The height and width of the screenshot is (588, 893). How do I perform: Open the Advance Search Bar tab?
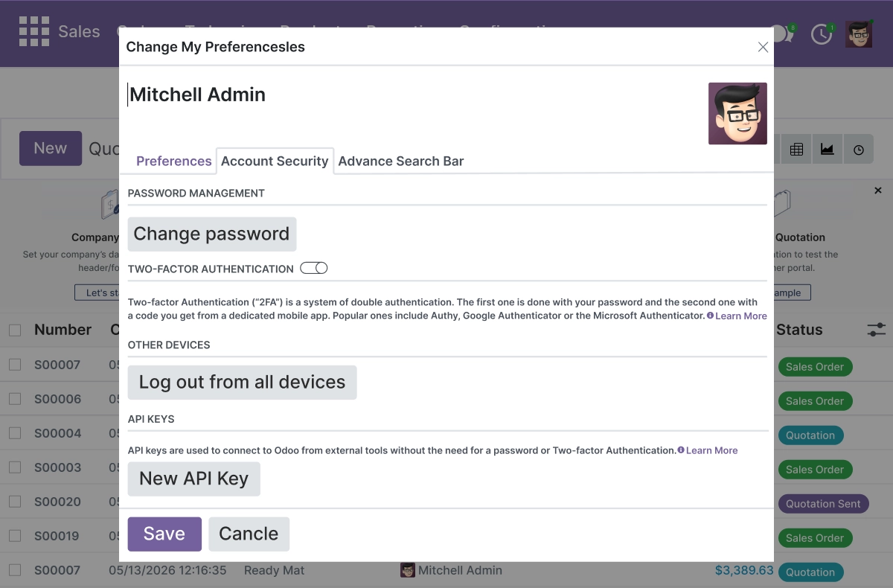point(401,161)
